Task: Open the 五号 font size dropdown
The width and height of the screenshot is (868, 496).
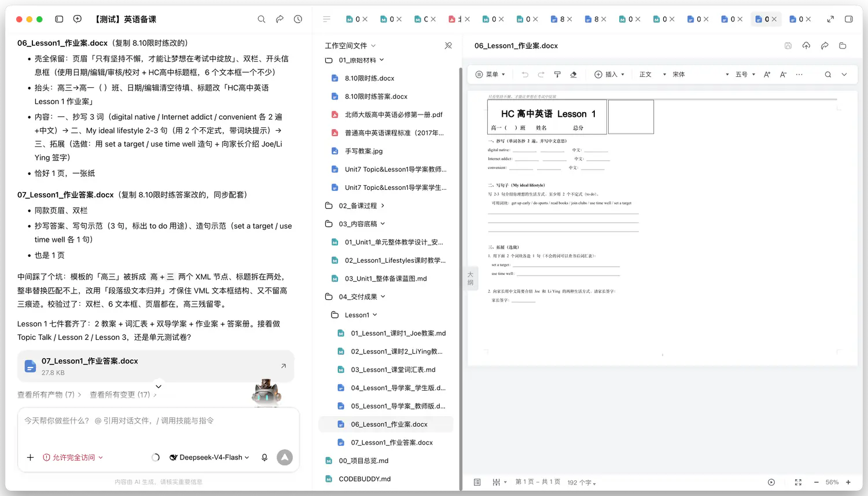Action: (745, 75)
